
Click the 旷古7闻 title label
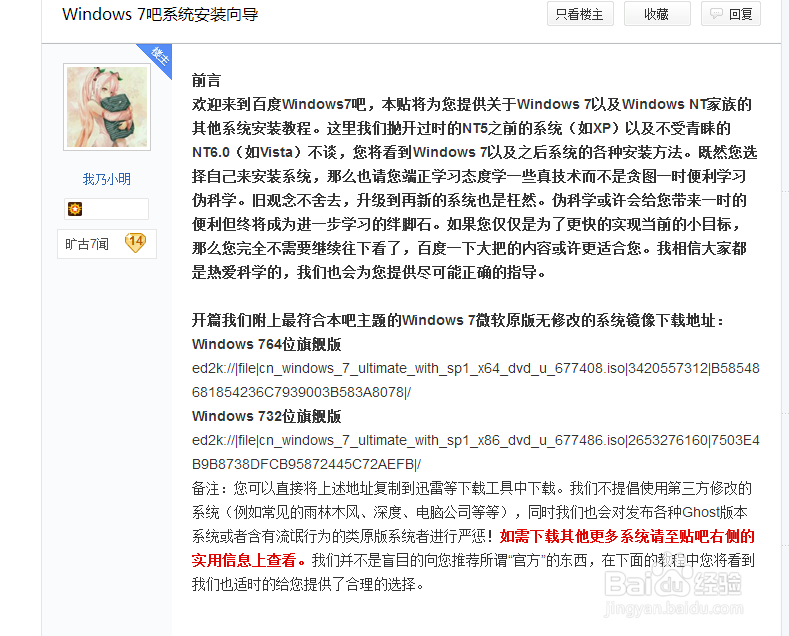87,244
